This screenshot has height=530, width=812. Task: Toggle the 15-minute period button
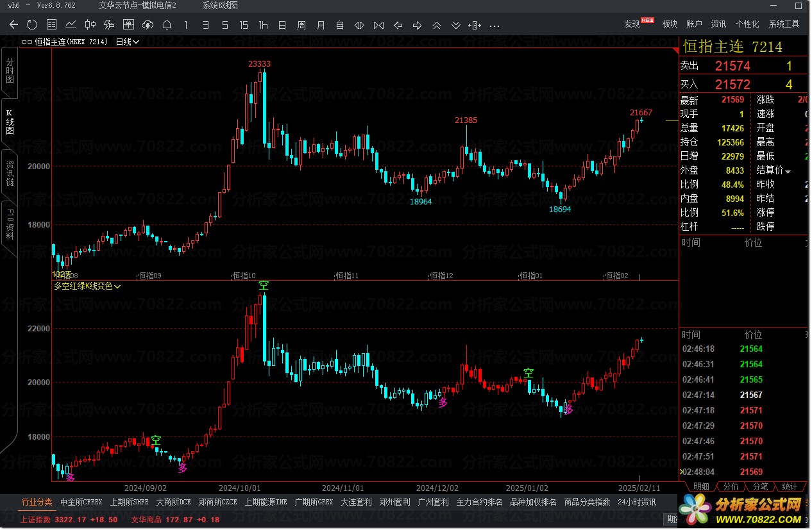click(244, 25)
